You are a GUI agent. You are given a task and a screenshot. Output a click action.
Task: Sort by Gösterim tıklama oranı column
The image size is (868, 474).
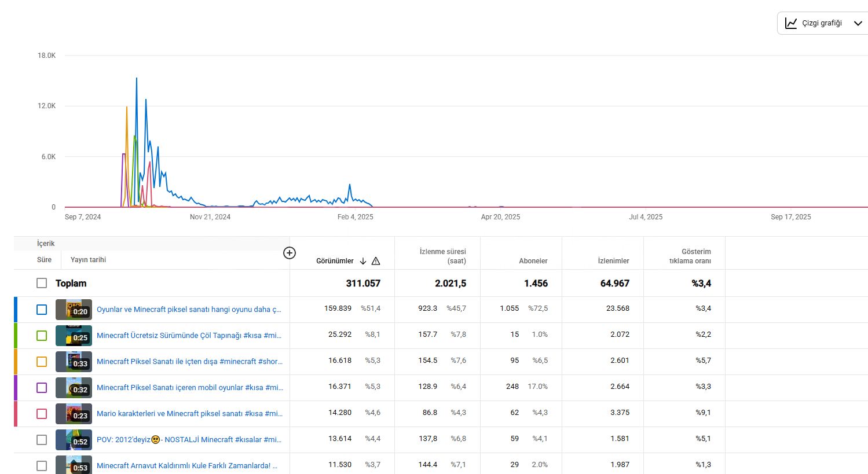[x=690, y=256]
